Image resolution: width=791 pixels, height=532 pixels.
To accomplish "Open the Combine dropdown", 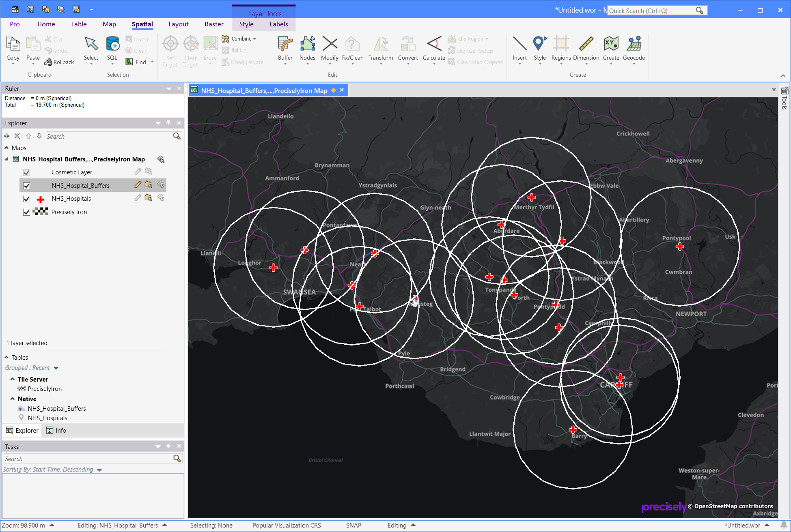I will pos(254,39).
